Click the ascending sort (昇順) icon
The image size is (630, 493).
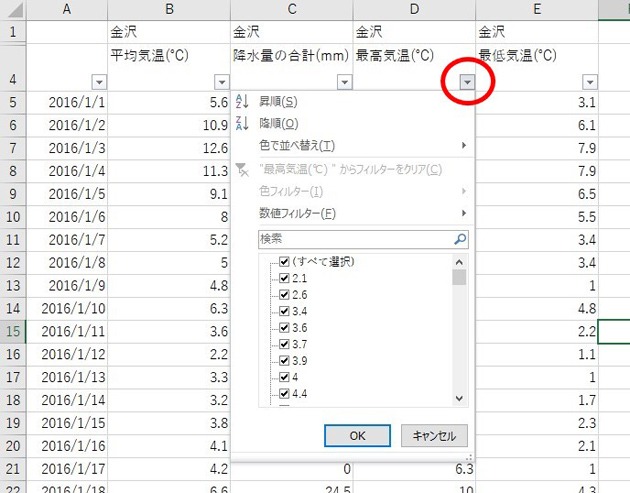(241, 102)
